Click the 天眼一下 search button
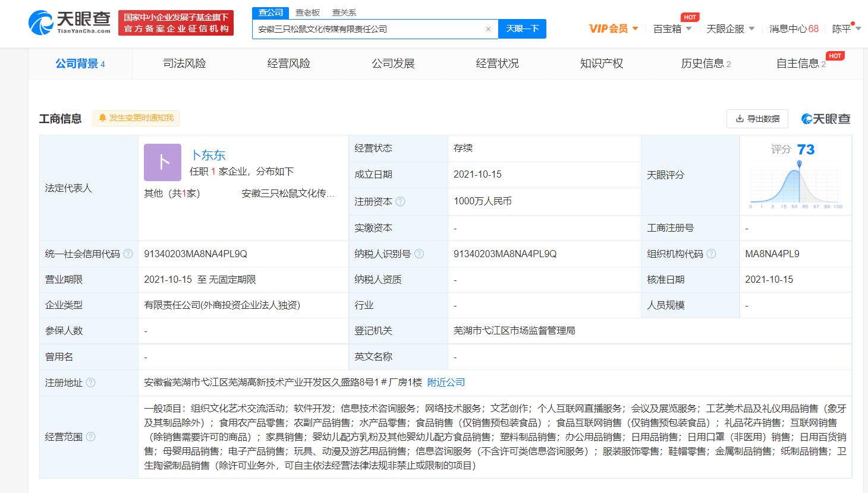868x493 pixels. 522,29
